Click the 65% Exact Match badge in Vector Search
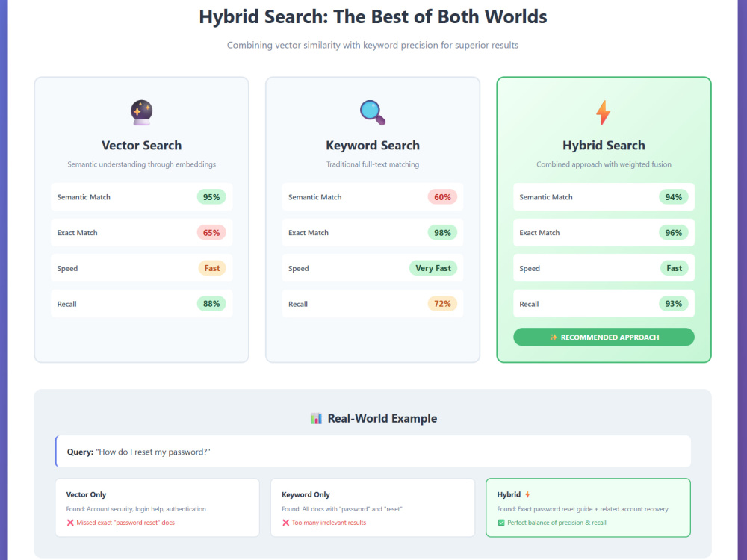747x560 pixels. click(211, 233)
